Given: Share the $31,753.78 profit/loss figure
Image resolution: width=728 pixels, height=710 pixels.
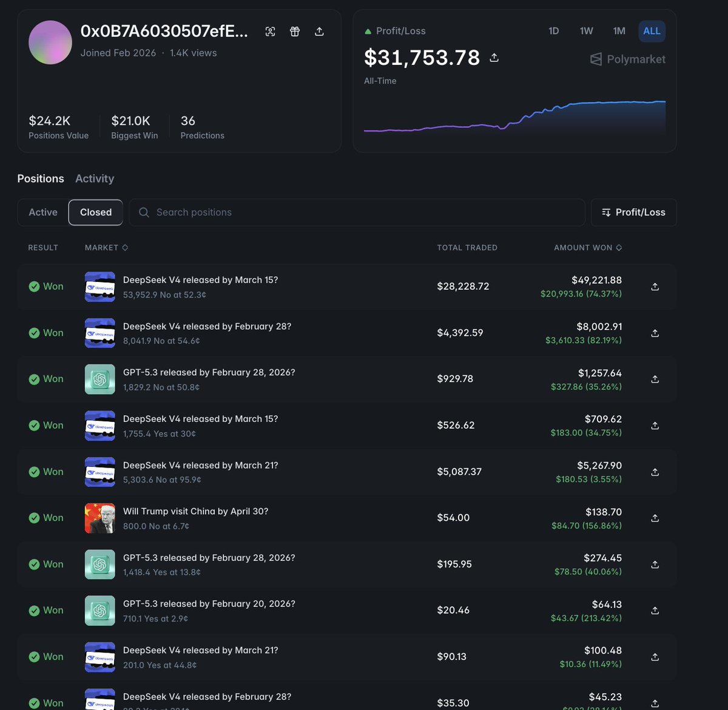Looking at the screenshot, I should click(x=494, y=58).
